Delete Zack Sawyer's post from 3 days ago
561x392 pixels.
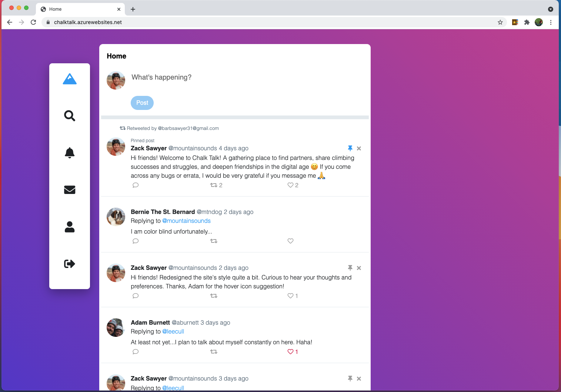point(359,379)
